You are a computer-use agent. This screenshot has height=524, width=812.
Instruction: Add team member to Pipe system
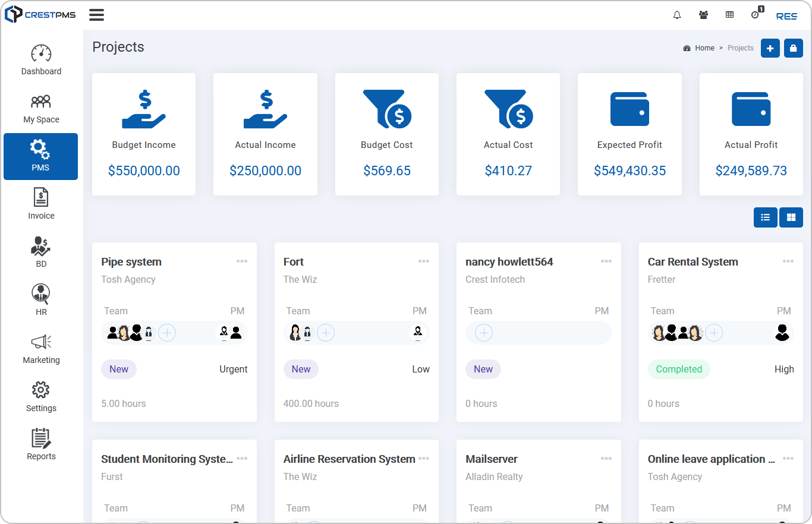[x=168, y=333]
